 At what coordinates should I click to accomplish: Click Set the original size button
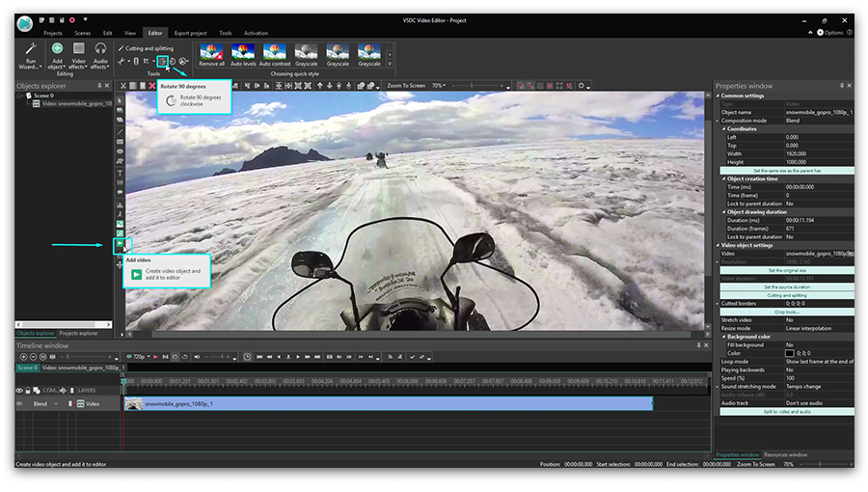click(787, 270)
